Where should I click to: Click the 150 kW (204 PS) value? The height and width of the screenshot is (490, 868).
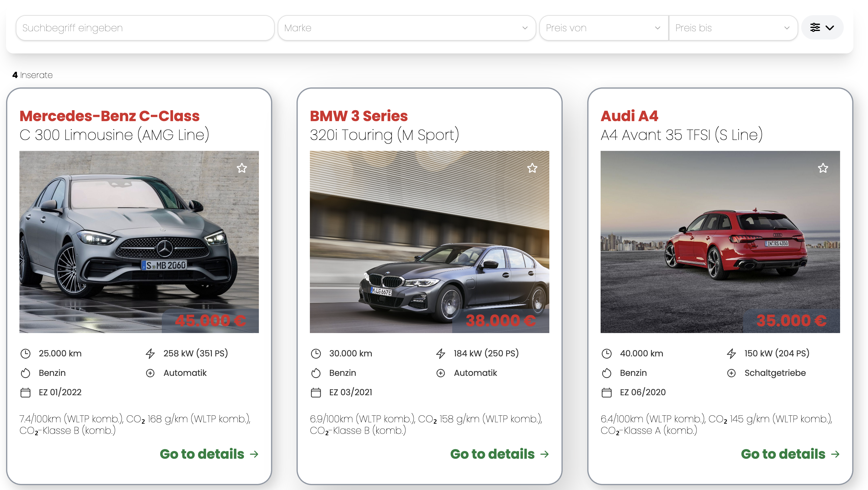coord(777,353)
